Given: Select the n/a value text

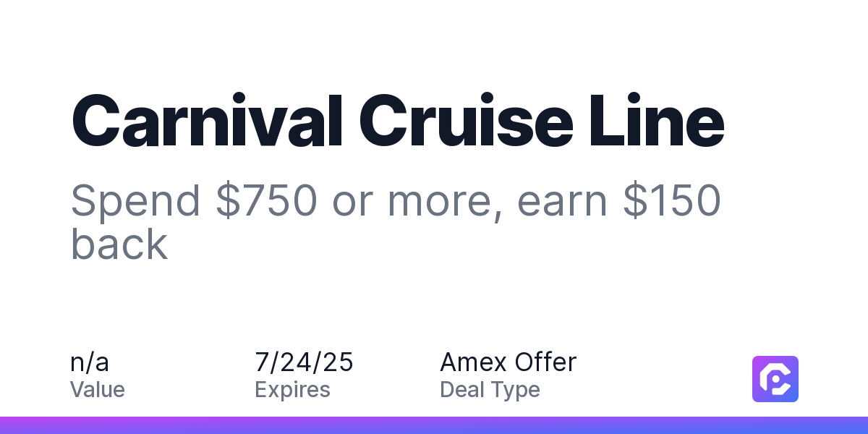Looking at the screenshot, I should tap(90, 362).
